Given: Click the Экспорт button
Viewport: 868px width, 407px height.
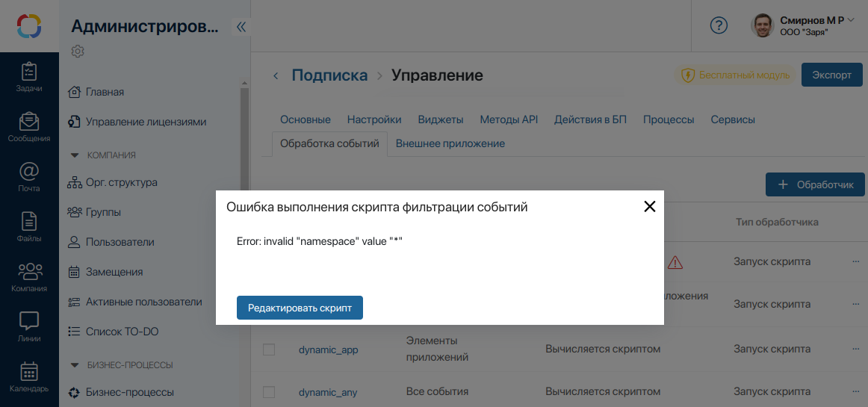Looking at the screenshot, I should 831,75.
